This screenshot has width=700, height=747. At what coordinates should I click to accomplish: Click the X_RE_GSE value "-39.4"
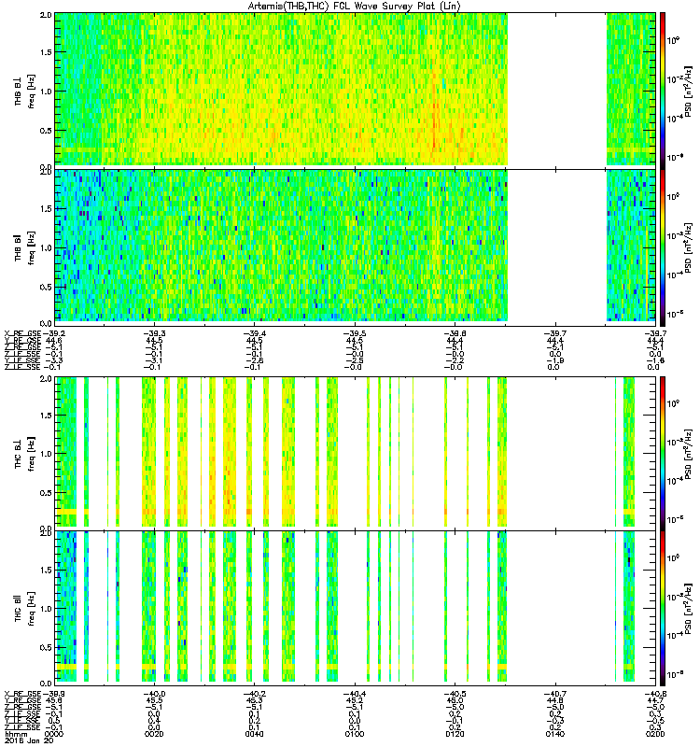(254, 333)
